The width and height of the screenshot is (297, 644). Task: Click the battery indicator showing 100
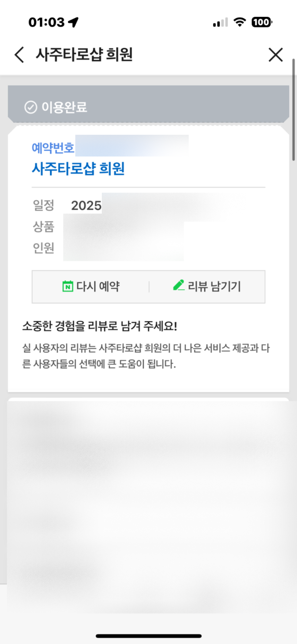(261, 22)
